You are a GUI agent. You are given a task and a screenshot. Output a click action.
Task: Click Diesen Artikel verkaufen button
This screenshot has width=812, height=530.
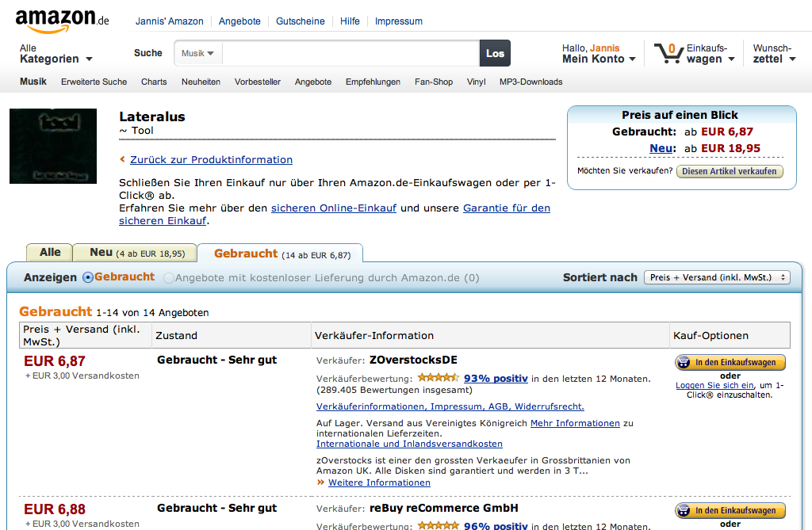point(730,171)
